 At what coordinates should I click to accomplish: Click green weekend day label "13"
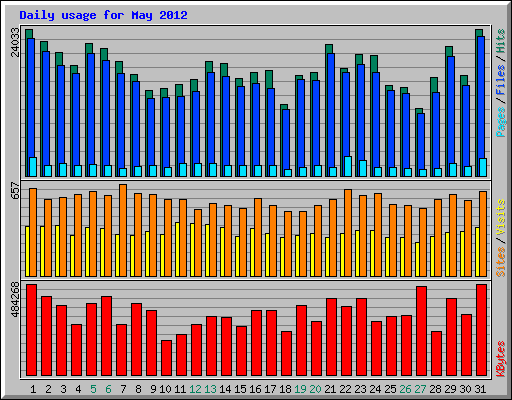pyautogui.click(x=210, y=389)
